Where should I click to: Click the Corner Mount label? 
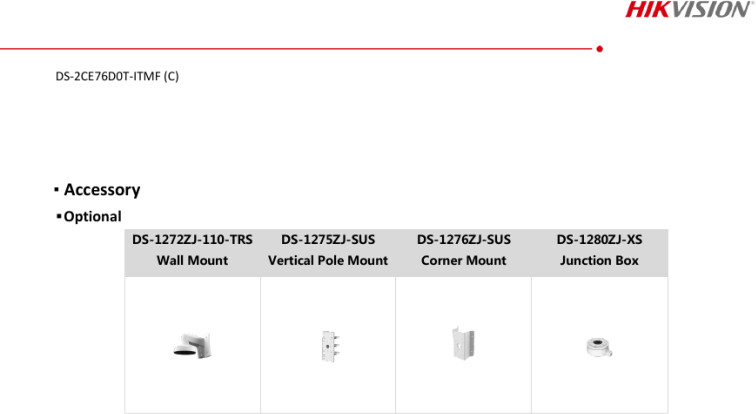[464, 260]
